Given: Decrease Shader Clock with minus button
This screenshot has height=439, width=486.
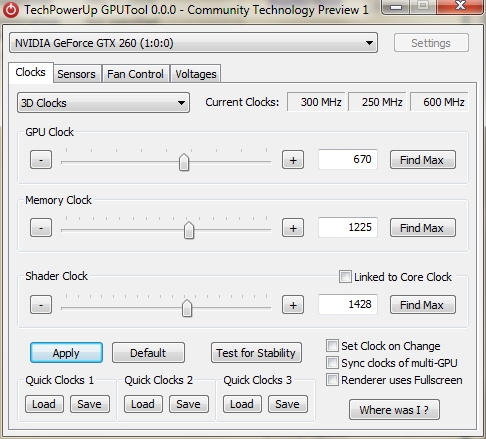Looking at the screenshot, I should pos(41,305).
